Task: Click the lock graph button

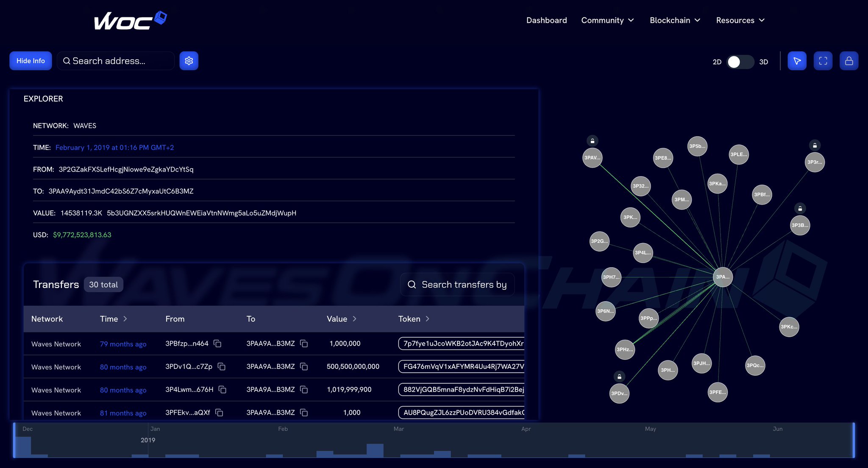Action: 849,61
